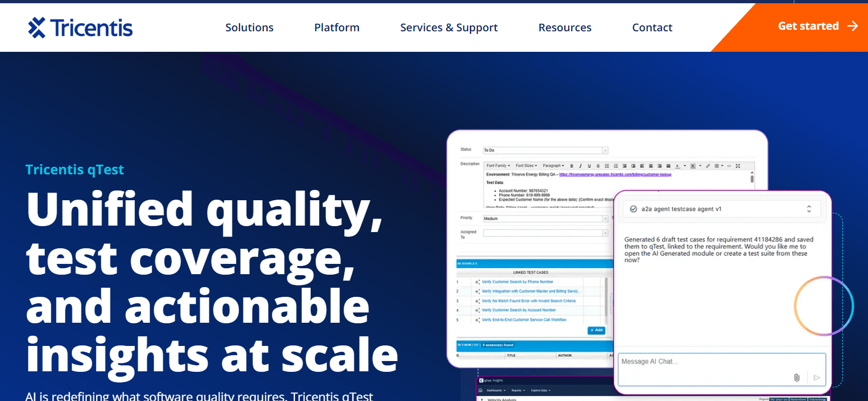Go to the Contact page
The height and width of the screenshot is (401, 868).
[652, 28]
